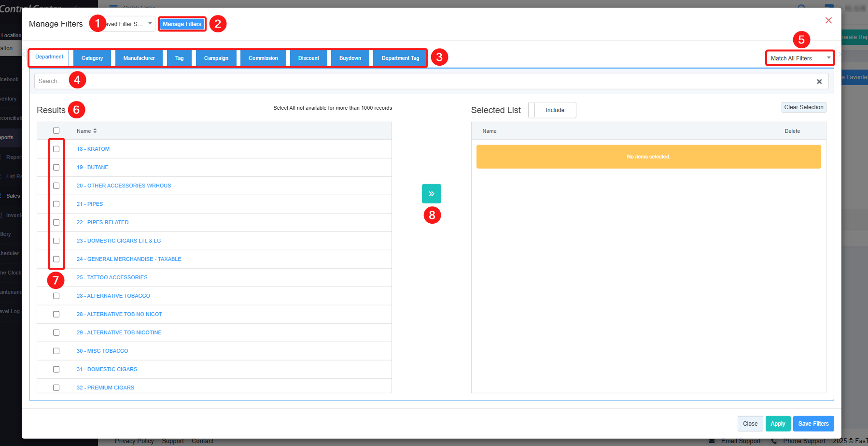Open the Manufacturer tab
This screenshot has width=868, height=446.
[x=139, y=58]
